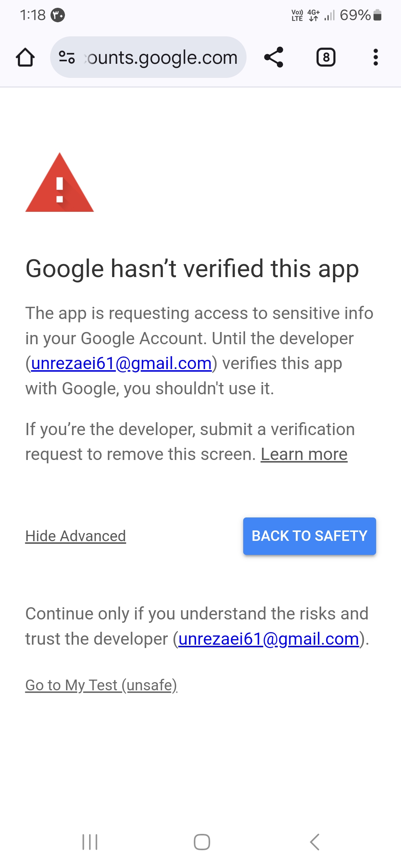The height and width of the screenshot is (868, 401).
Task: Tap the Android recent apps button
Action: pyautogui.click(x=90, y=842)
